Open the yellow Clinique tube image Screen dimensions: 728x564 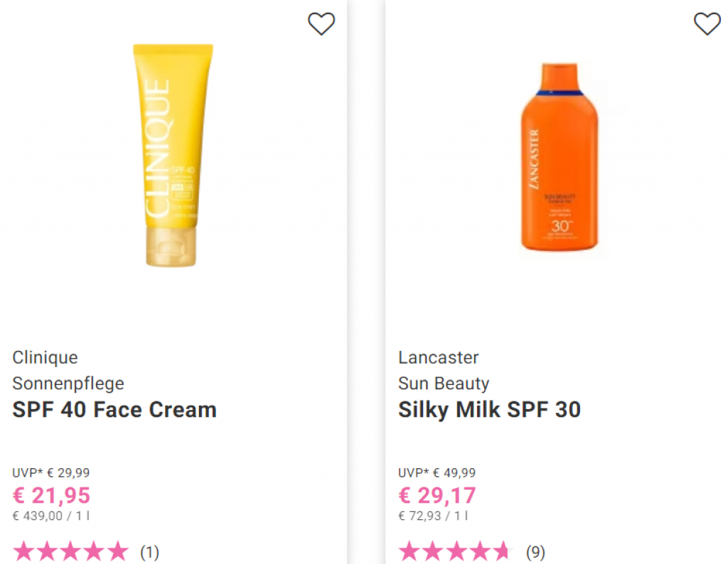(173, 156)
